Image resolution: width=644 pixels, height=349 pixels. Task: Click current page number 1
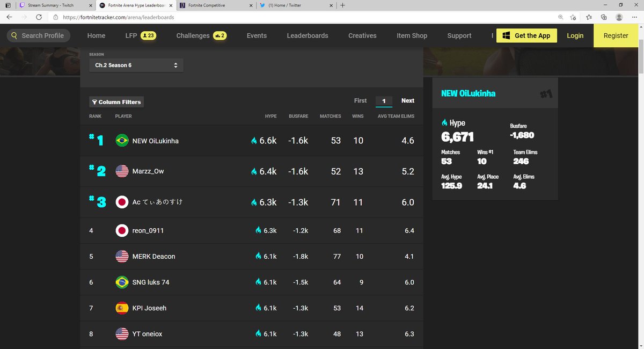point(384,101)
